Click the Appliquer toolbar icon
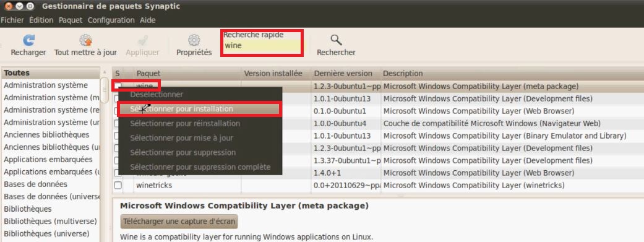The width and height of the screenshot is (644, 242). (142, 40)
